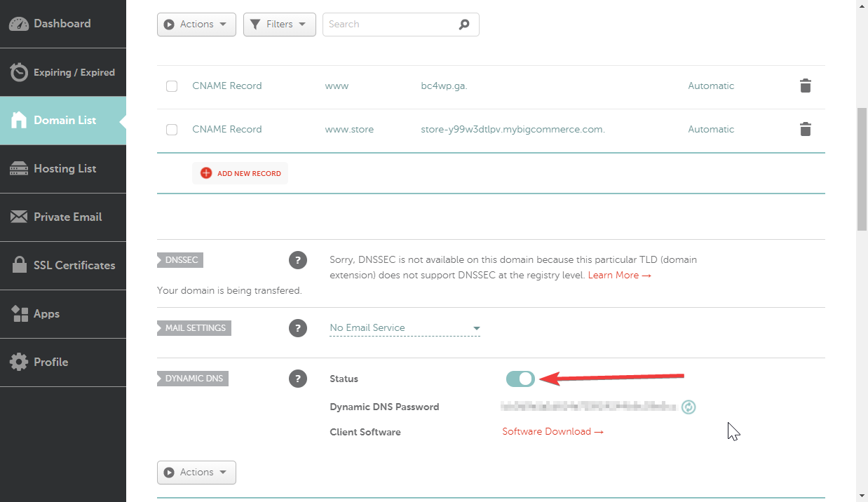Click the Dynamic DNS help question mark

click(298, 379)
